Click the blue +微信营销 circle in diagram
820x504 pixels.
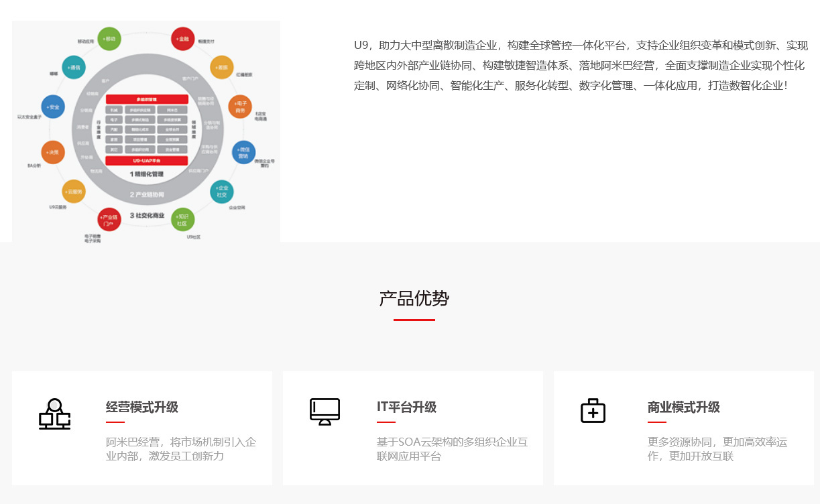pyautogui.click(x=243, y=153)
